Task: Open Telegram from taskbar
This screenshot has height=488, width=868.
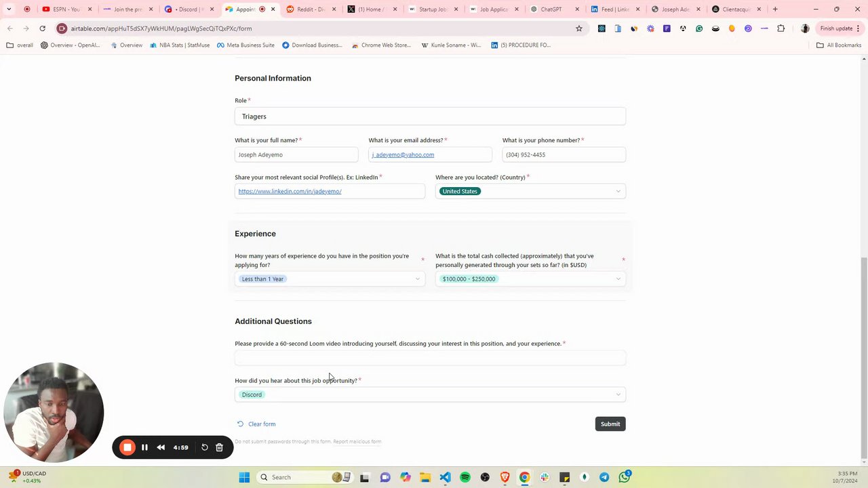Action: pos(604,477)
